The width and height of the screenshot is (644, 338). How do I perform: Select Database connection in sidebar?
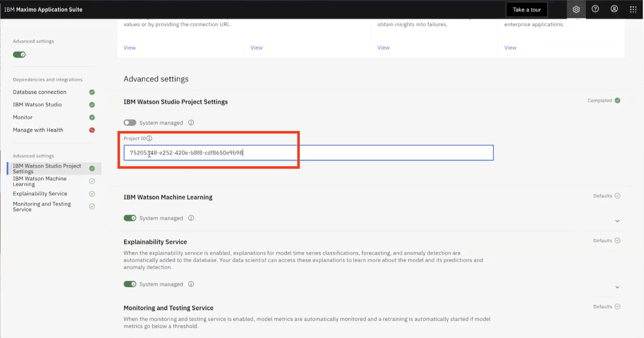tap(40, 92)
